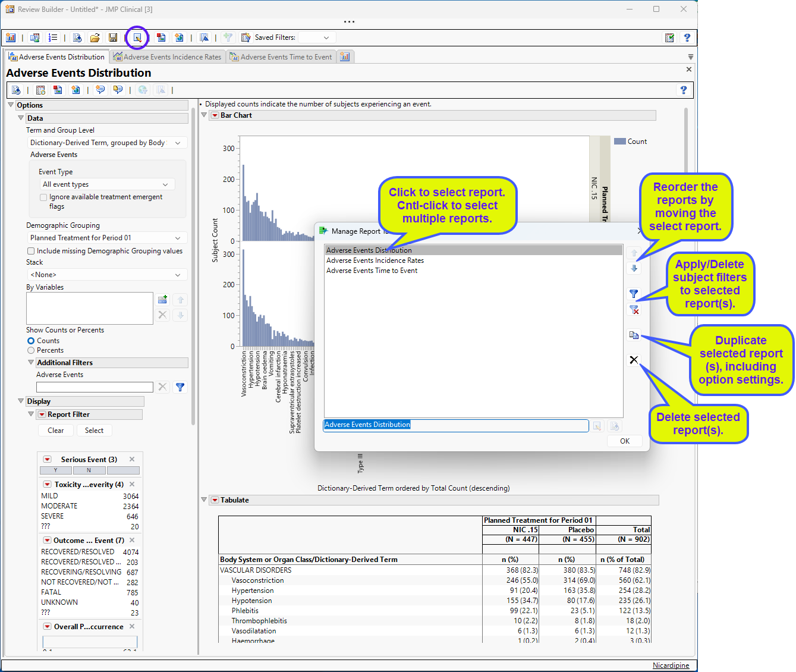Viewport: 796px width, 672px height.
Task: Enable Ignore available treatment emergent flags
Action: pos(43,197)
